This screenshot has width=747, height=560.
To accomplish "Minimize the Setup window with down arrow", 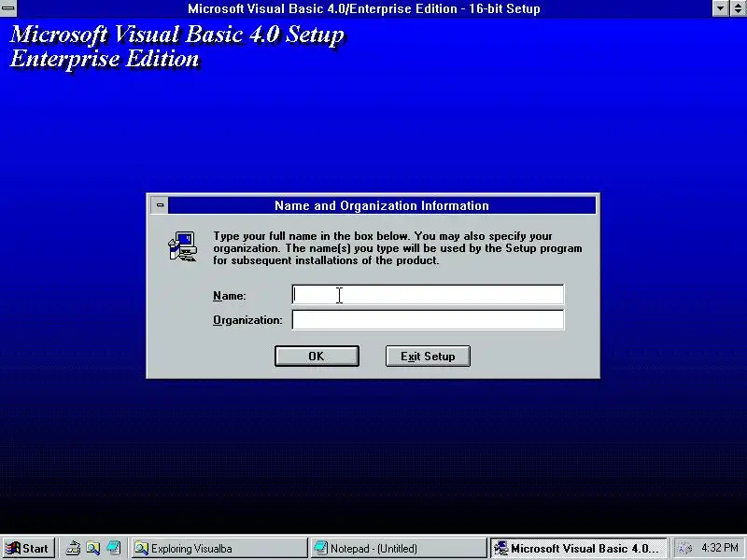I will (720, 8).
